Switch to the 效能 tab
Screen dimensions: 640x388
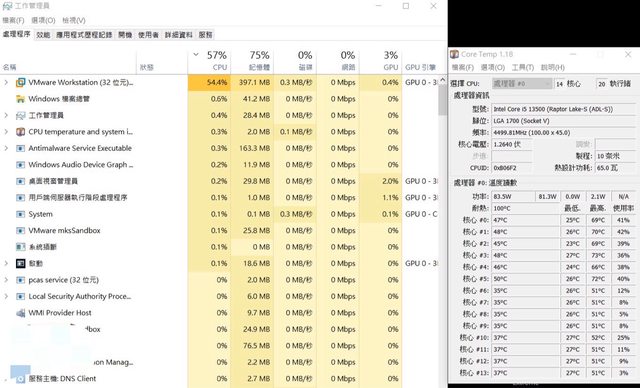click(x=43, y=35)
